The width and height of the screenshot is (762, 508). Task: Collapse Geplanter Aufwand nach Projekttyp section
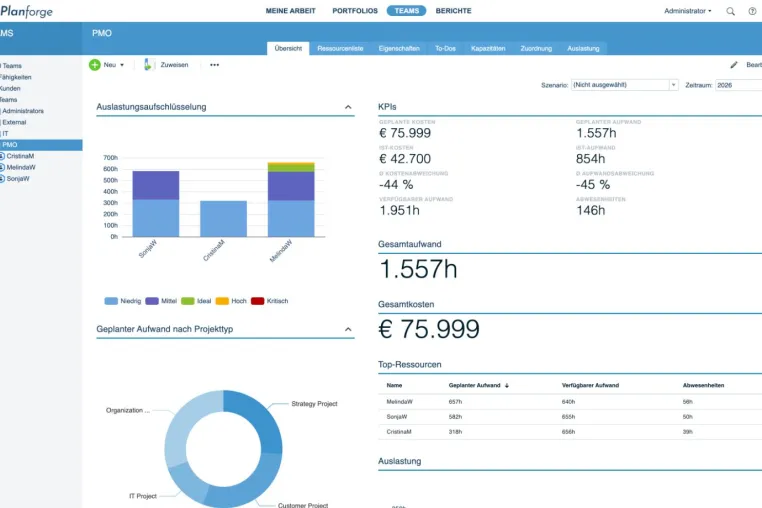[x=348, y=329]
